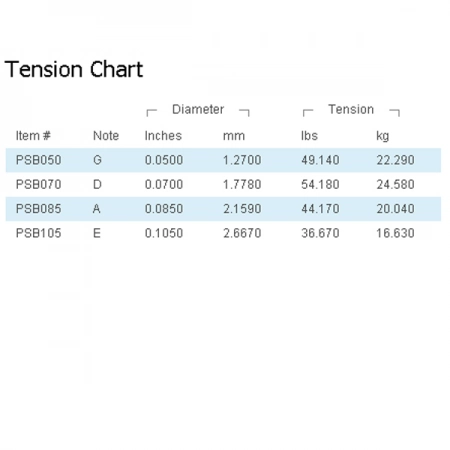Click the lbs column header
Screen dimensions: 450x450
pos(309,136)
